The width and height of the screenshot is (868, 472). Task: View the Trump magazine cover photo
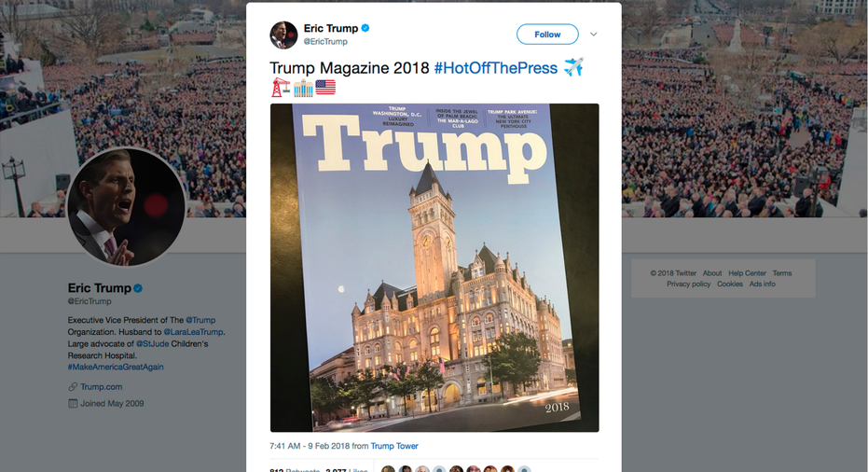point(434,268)
